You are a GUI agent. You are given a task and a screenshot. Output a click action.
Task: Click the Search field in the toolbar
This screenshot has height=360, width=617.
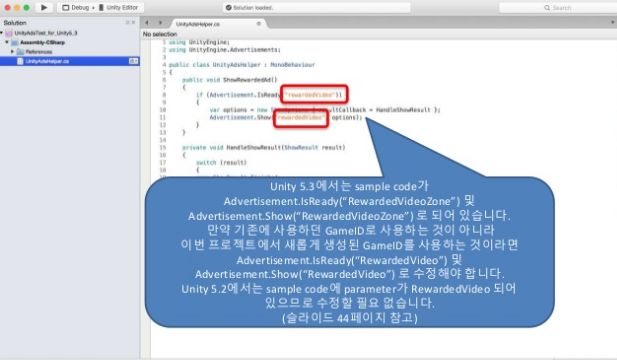point(559,7)
